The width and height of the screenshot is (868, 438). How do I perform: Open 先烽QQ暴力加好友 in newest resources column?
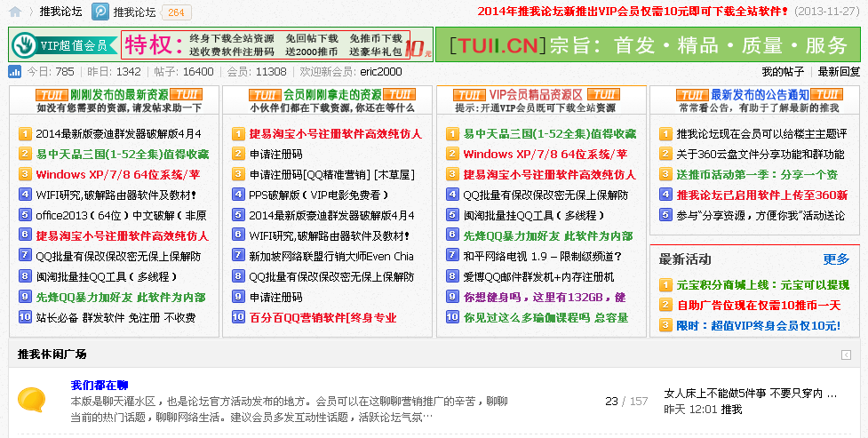coord(121,298)
